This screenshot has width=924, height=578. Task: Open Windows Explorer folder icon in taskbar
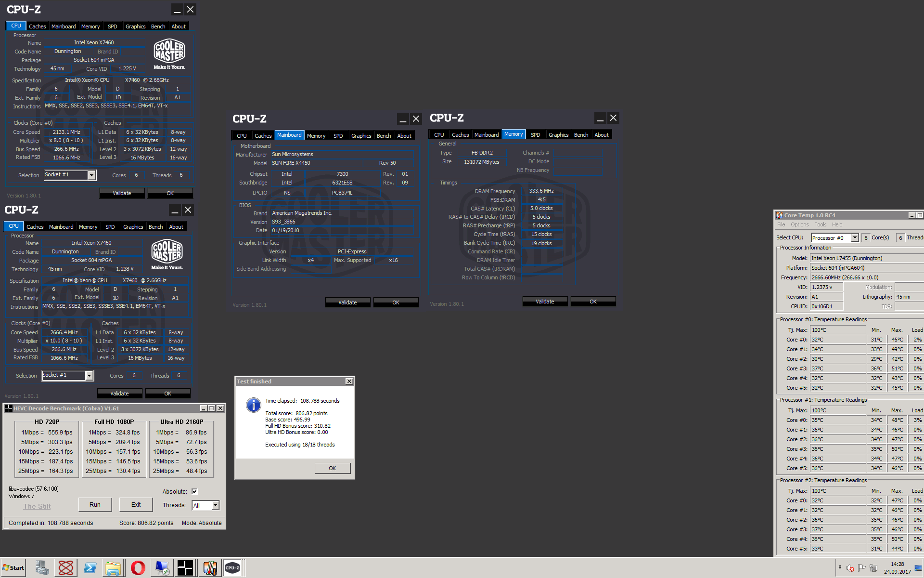click(114, 568)
